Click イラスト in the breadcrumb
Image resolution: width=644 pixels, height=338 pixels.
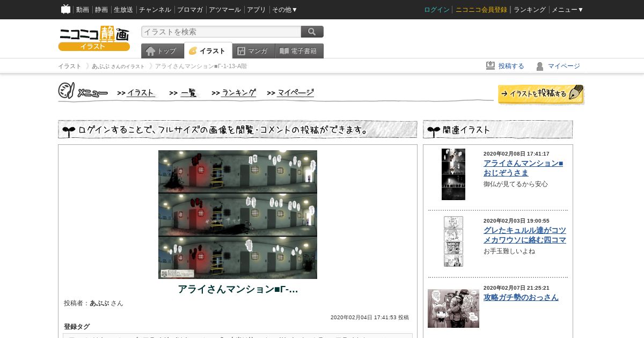tap(70, 66)
